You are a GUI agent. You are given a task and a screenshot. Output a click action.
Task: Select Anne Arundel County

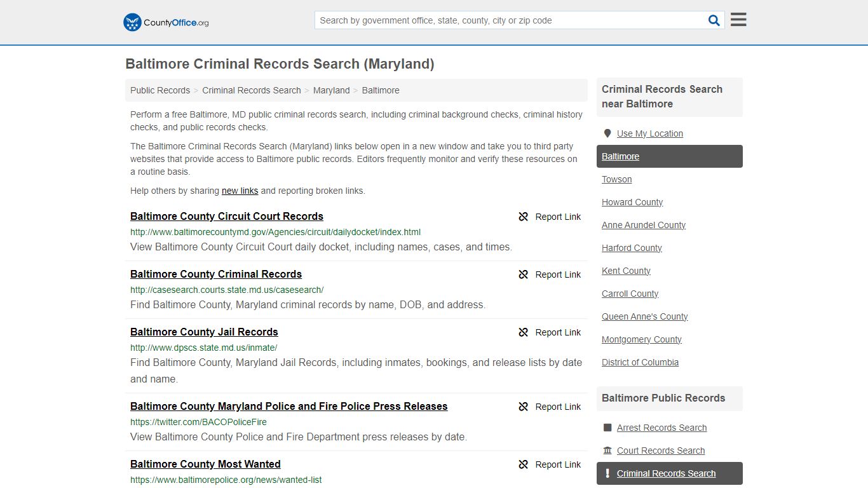pyautogui.click(x=644, y=225)
